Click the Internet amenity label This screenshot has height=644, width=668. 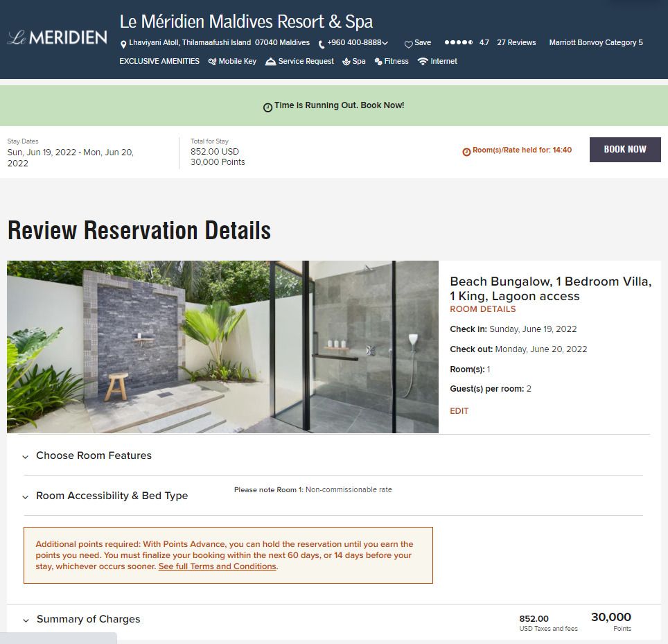pyautogui.click(x=443, y=62)
